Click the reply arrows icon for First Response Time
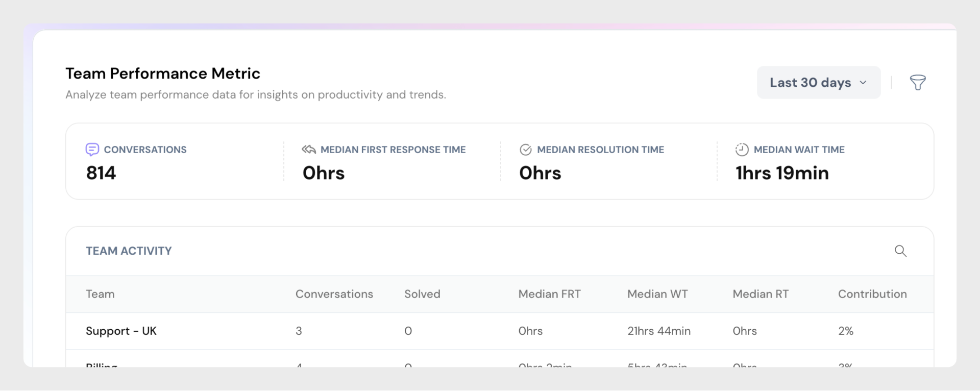Image resolution: width=980 pixels, height=391 pixels. coord(309,150)
